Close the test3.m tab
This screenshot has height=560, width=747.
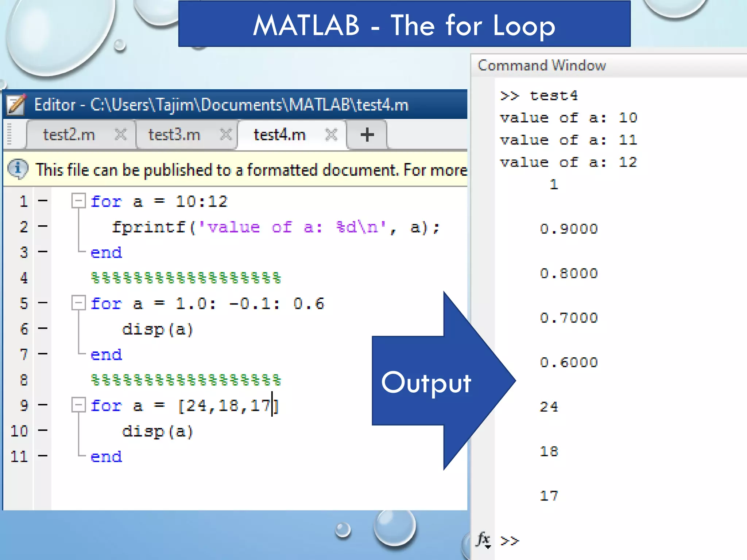click(x=226, y=135)
